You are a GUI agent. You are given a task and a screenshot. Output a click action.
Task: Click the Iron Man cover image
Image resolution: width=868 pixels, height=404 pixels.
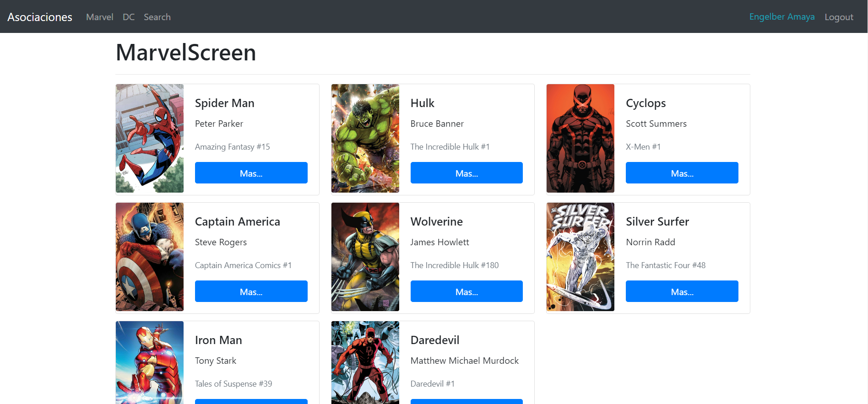pyautogui.click(x=150, y=362)
